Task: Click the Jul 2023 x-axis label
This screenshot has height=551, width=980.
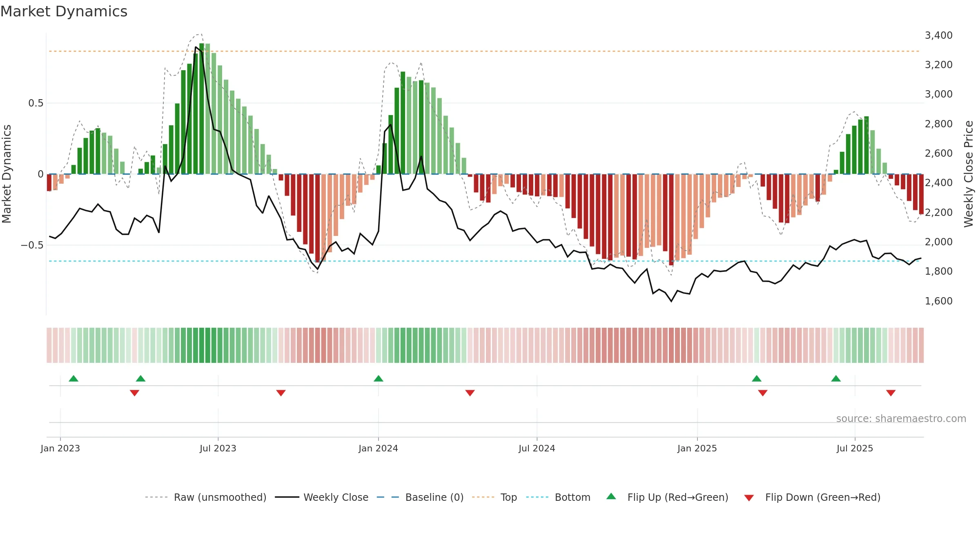Action: pyautogui.click(x=218, y=448)
